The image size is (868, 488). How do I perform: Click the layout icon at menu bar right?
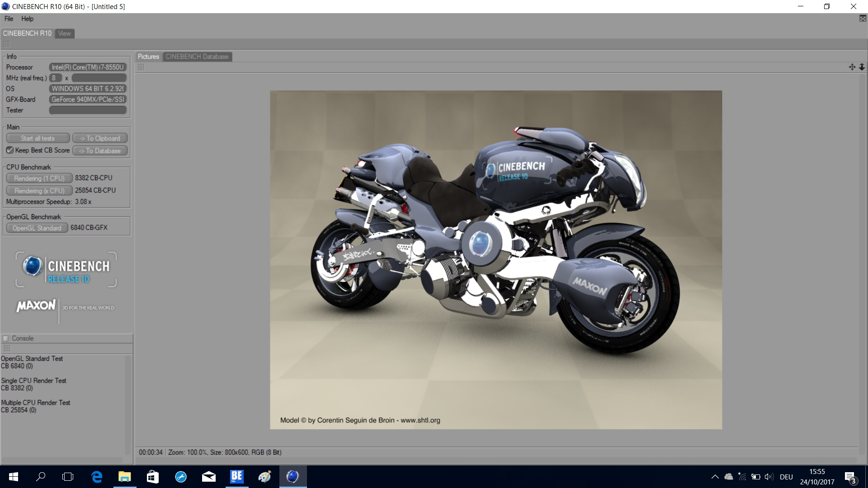tap(863, 19)
